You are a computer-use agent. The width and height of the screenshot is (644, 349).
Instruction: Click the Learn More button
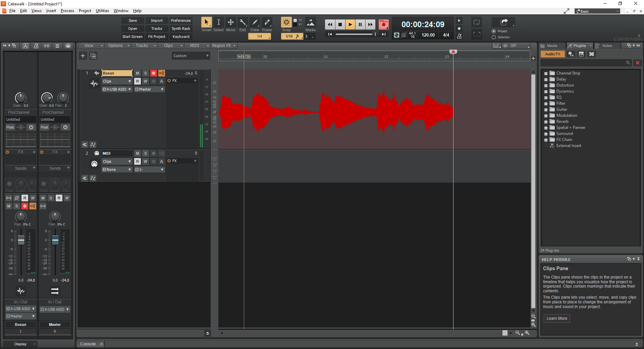coord(557,318)
